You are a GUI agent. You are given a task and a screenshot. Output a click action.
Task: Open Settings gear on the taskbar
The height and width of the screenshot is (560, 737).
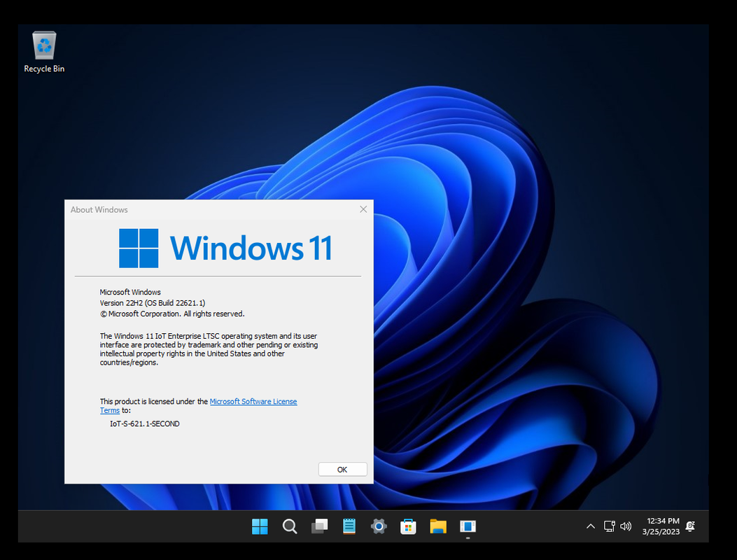tap(379, 526)
